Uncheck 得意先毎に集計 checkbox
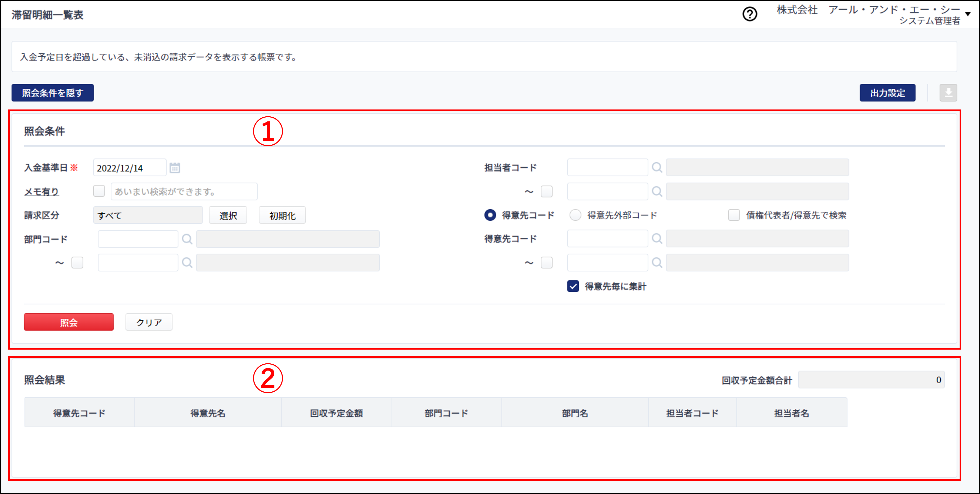The height and width of the screenshot is (494, 980). tap(573, 286)
